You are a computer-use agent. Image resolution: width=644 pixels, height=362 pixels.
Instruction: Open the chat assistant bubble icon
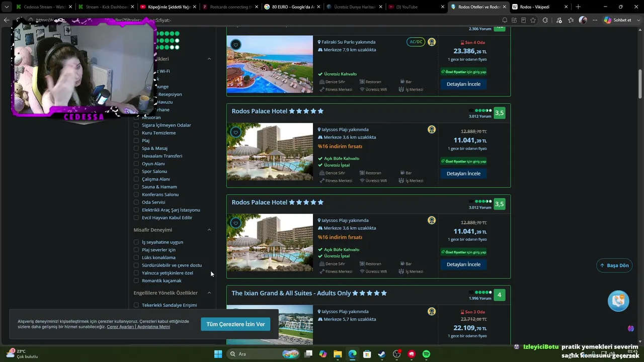tap(618, 301)
